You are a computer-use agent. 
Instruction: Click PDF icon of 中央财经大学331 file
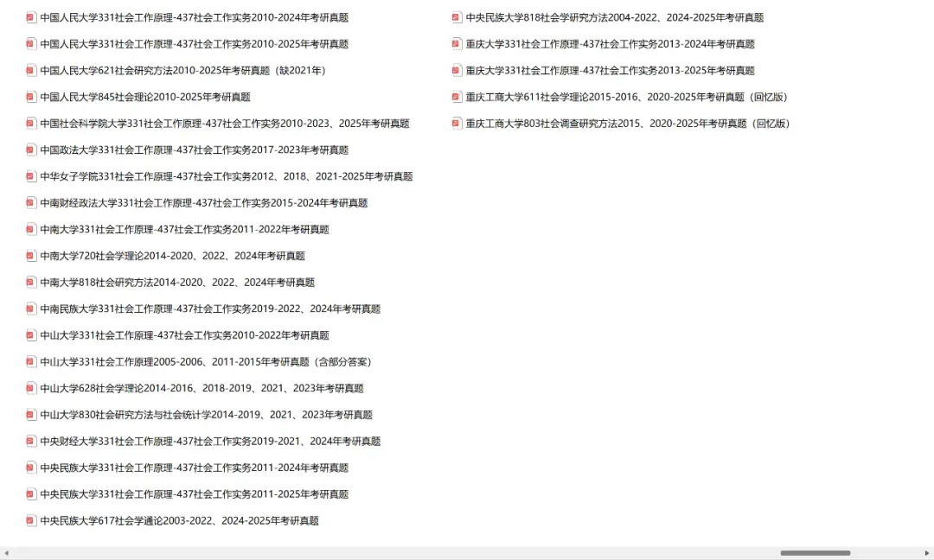31,442
